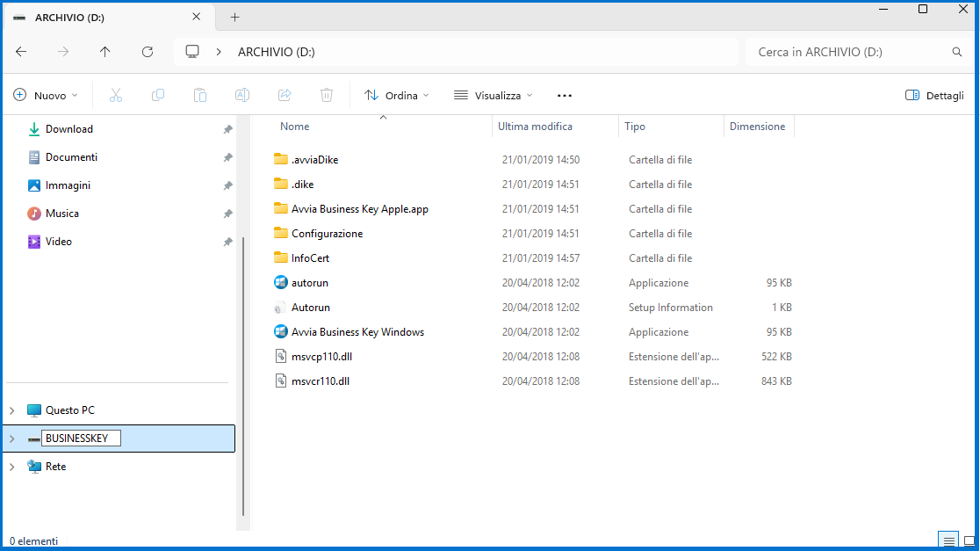The height and width of the screenshot is (551, 980).
Task: Select the autorun application icon
Action: click(281, 283)
